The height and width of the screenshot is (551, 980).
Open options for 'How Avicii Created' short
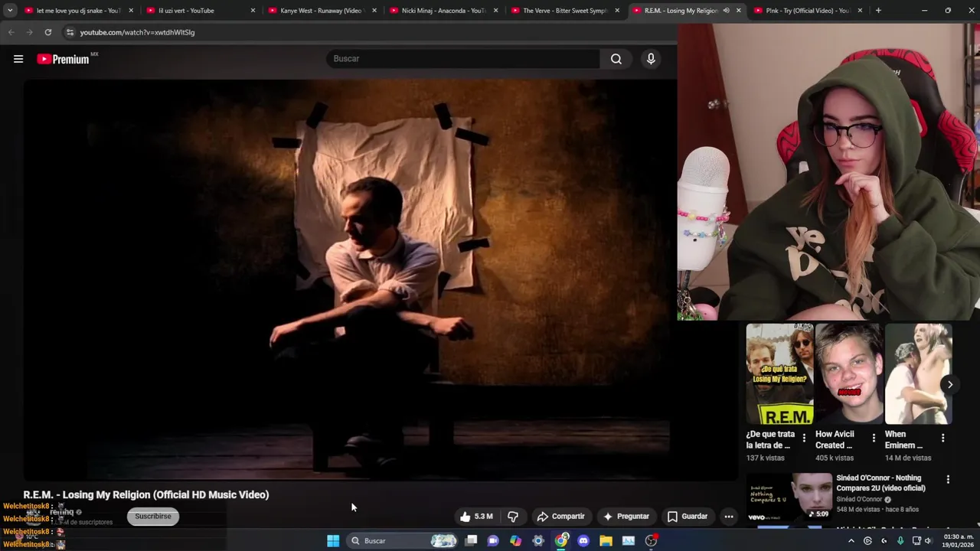pos(874,438)
